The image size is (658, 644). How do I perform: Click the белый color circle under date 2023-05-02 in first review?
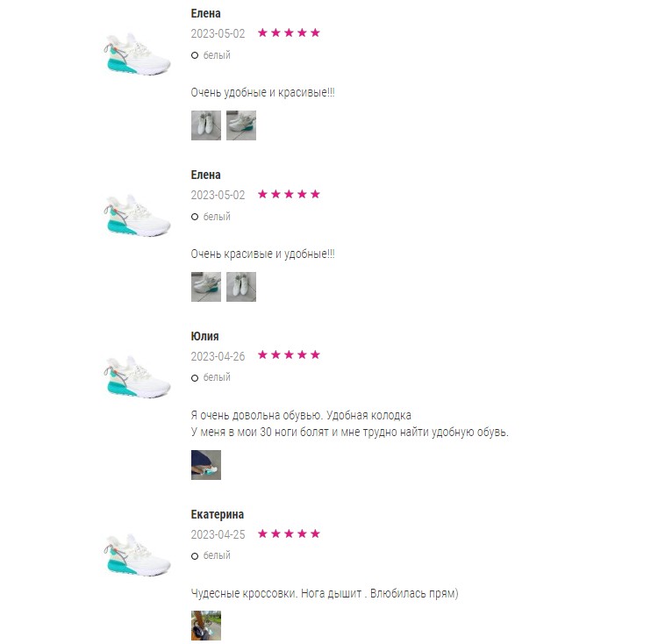(194, 55)
